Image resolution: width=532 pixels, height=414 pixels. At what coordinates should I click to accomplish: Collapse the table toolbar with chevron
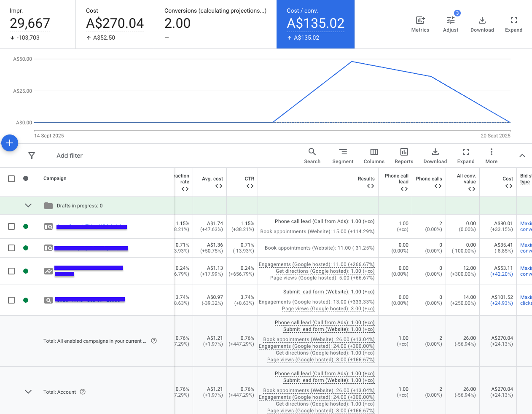(x=522, y=156)
